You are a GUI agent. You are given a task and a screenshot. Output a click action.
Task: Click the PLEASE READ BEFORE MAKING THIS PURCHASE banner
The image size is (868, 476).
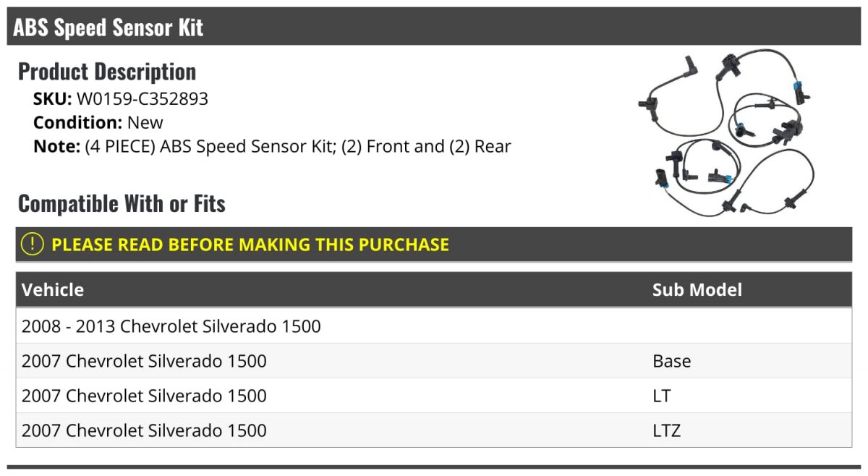434,245
